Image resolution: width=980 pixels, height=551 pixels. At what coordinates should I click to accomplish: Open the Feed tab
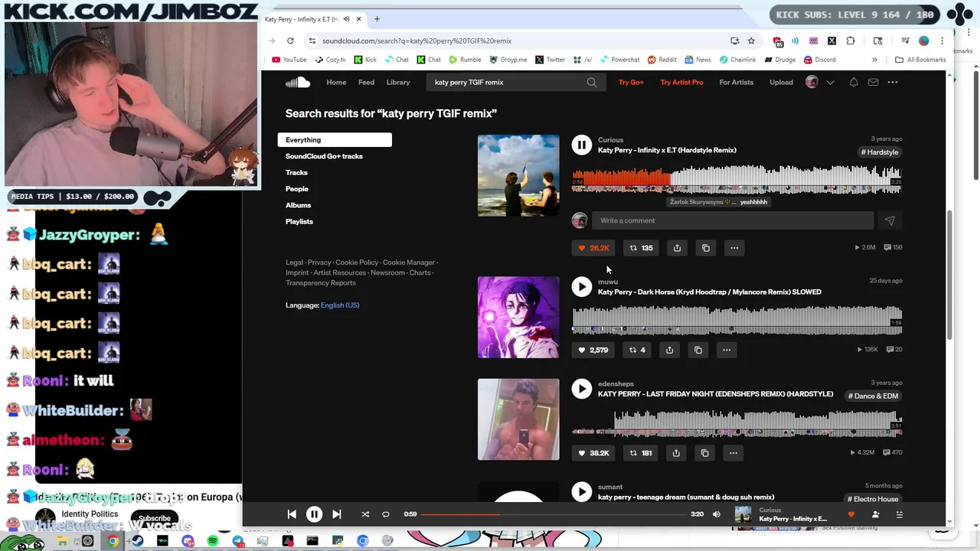366,82
